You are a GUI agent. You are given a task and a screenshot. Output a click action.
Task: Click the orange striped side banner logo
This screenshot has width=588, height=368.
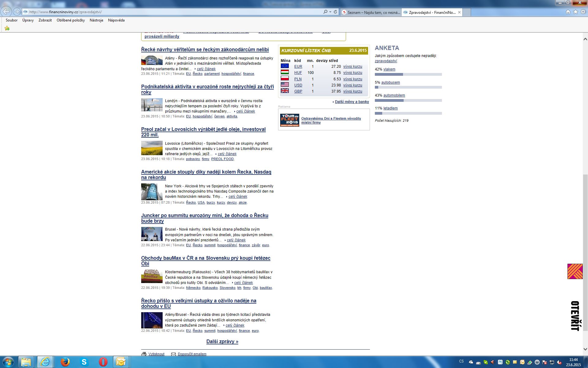click(575, 271)
